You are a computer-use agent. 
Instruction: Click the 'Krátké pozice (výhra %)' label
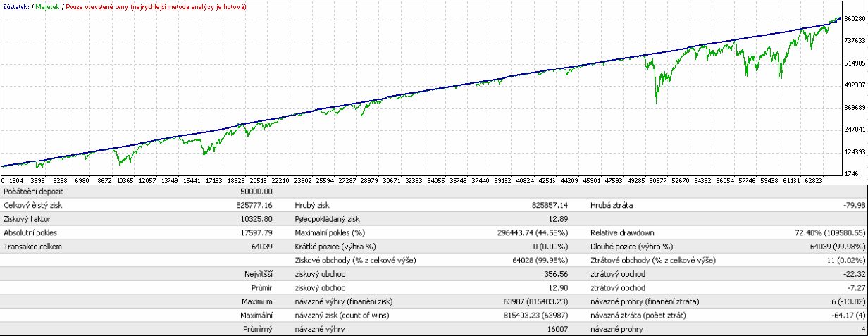[x=335, y=245]
